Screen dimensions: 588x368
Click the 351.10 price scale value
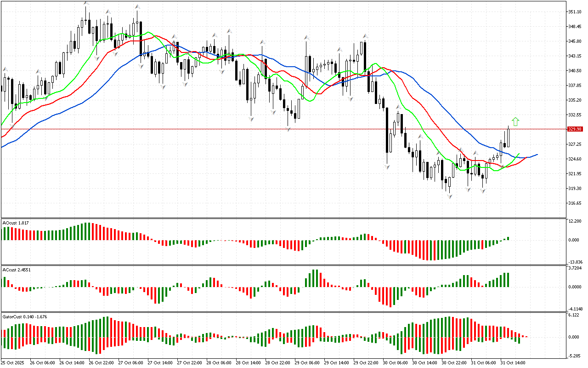pyautogui.click(x=576, y=12)
